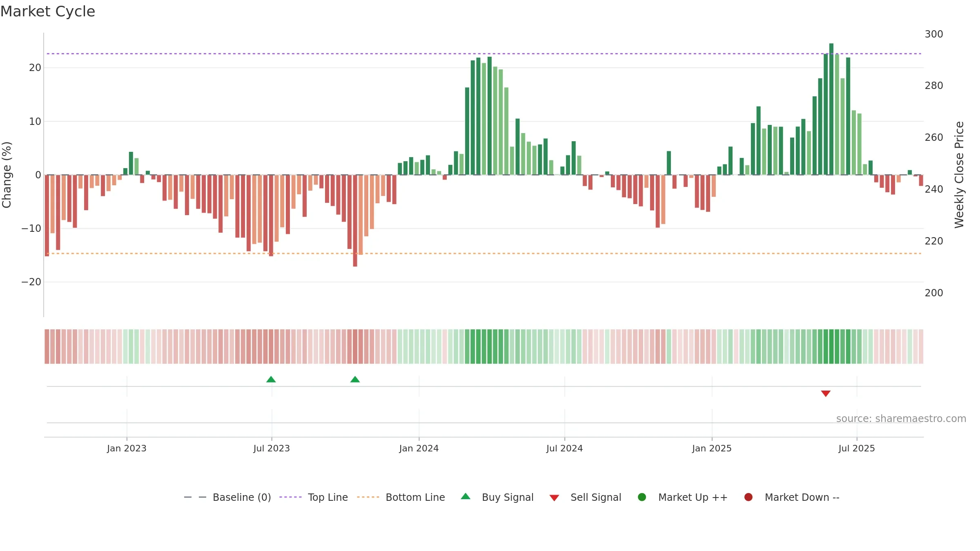Toggle the Market Down -- legend entry
The width and height of the screenshot is (980, 551).
792,497
